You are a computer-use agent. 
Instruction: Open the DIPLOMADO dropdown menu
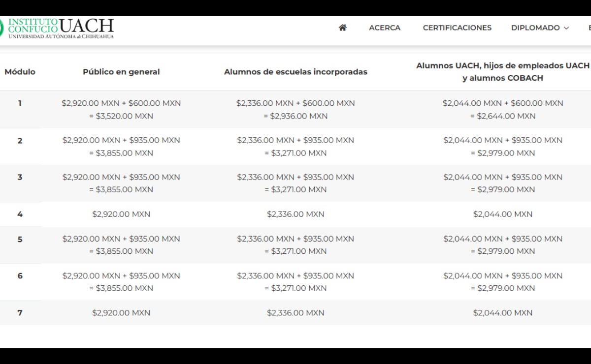(536, 28)
